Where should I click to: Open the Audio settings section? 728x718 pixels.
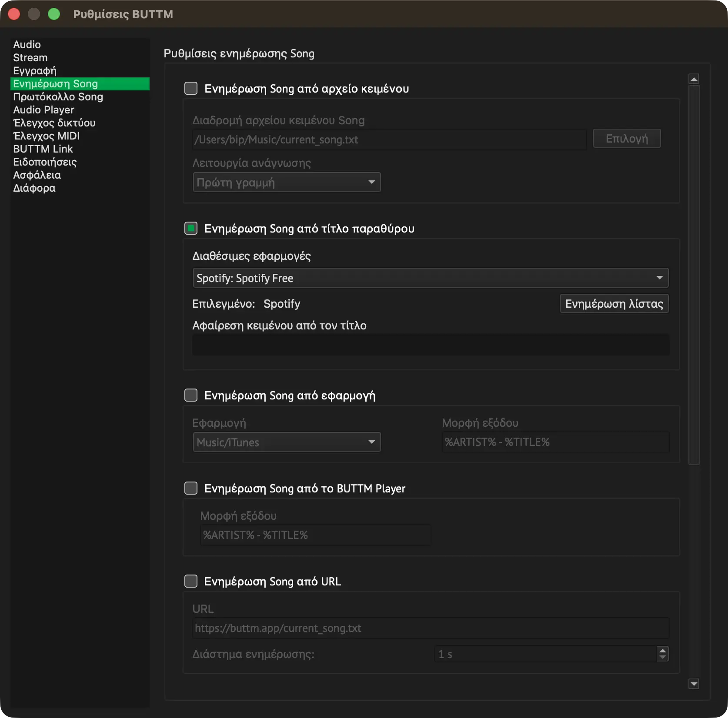tap(80, 45)
